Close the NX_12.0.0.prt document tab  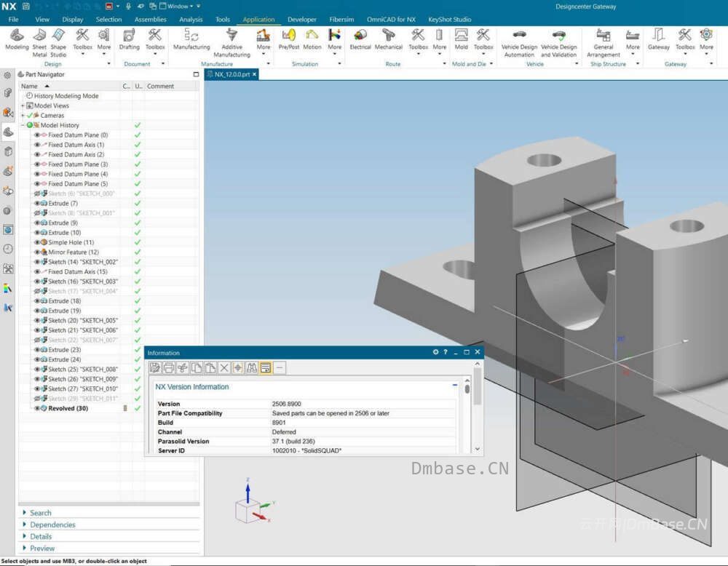click(254, 74)
